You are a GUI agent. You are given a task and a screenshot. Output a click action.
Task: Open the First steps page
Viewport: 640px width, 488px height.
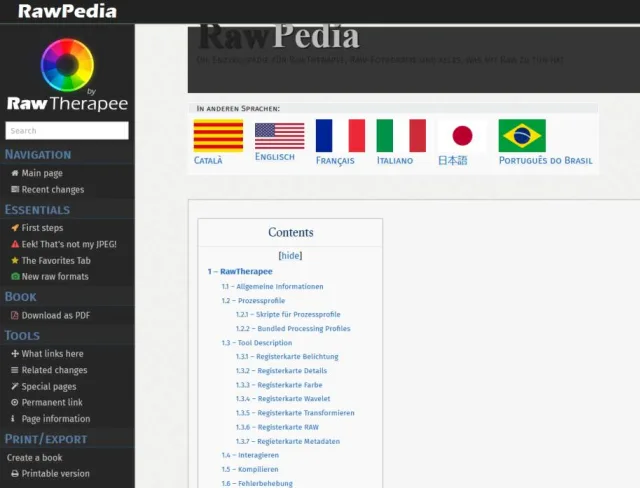click(x=42, y=228)
